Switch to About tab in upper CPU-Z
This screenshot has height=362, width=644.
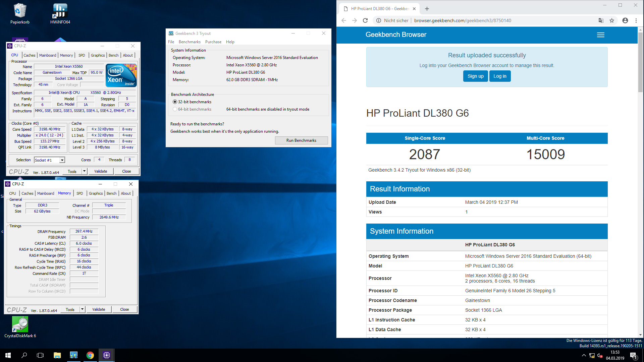pos(128,55)
